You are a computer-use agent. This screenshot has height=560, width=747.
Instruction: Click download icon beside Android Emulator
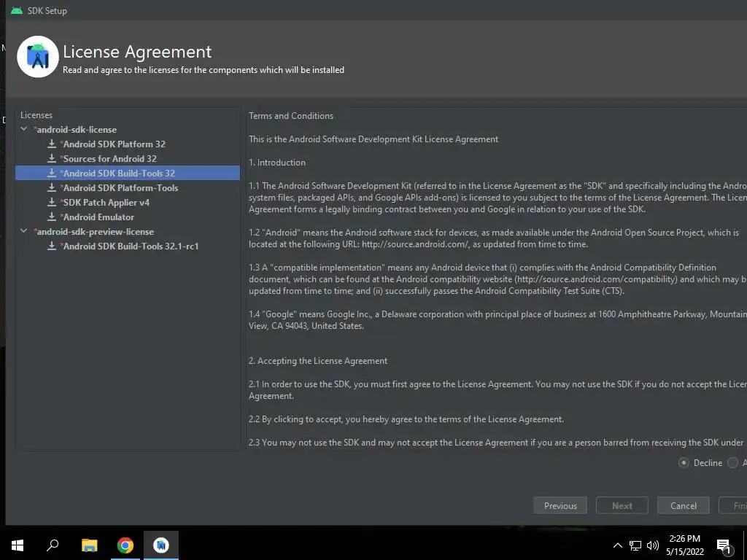click(x=52, y=217)
